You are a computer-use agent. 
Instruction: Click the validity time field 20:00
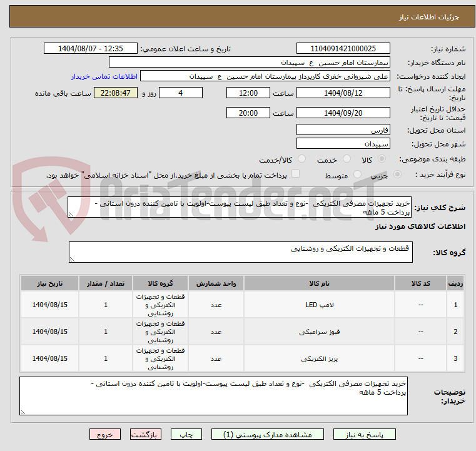248,113
